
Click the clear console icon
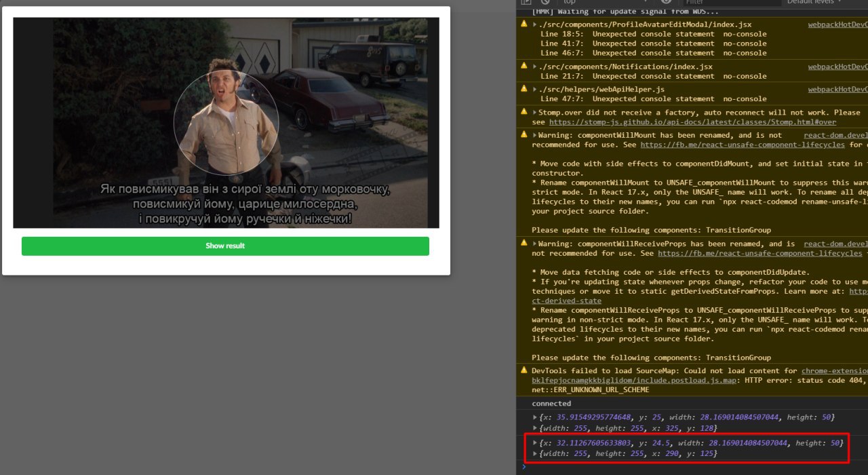point(545,2)
